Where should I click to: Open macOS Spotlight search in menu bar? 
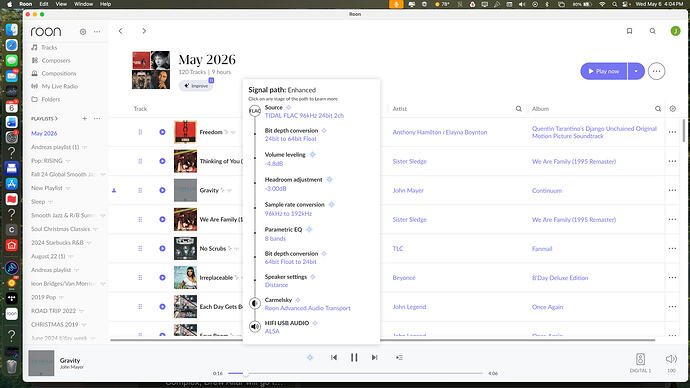pos(614,4)
